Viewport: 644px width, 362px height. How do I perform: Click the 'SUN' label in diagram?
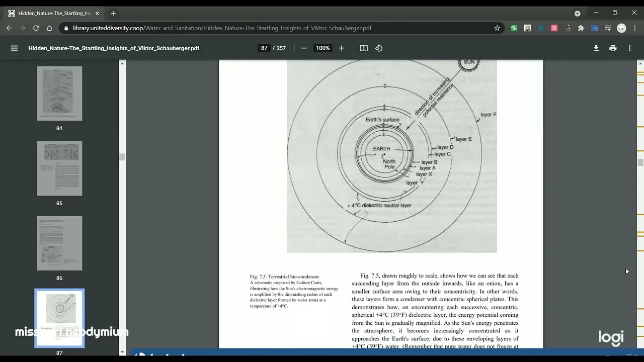pos(469,62)
